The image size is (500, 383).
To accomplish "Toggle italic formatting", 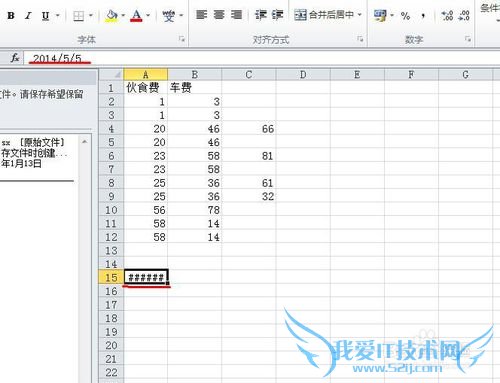I will pyautogui.click(x=28, y=15).
